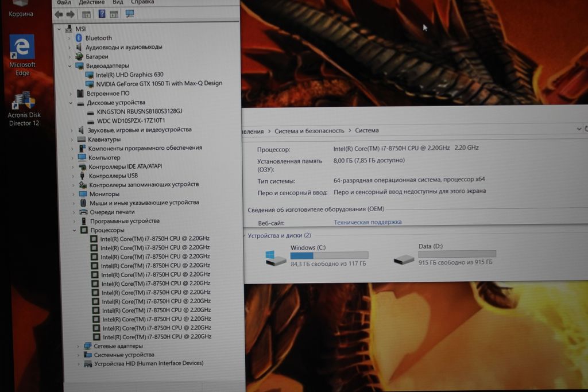588x392 pixels.
Task: Click the Очереди печати printer icon
Action: pos(84,212)
